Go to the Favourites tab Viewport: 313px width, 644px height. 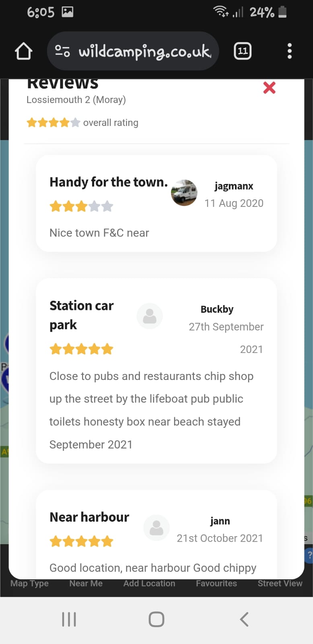click(216, 584)
